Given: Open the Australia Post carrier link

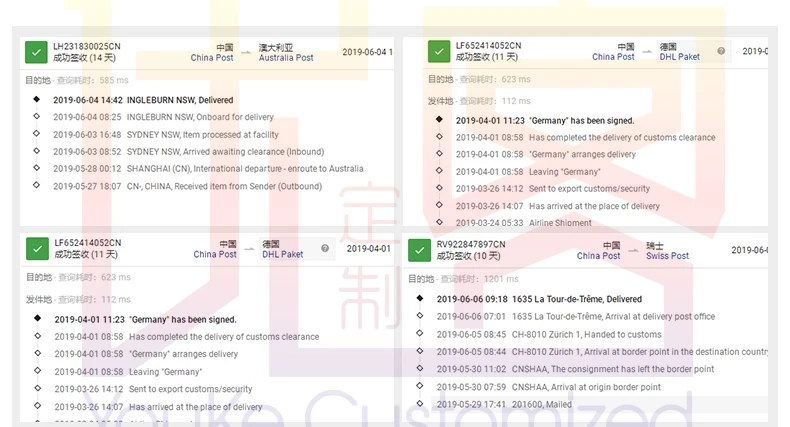Looking at the screenshot, I should tap(286, 58).
